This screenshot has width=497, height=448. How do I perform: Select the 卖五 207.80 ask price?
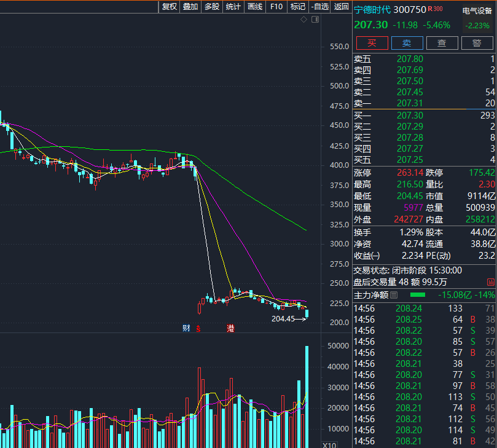pyautogui.click(x=410, y=59)
